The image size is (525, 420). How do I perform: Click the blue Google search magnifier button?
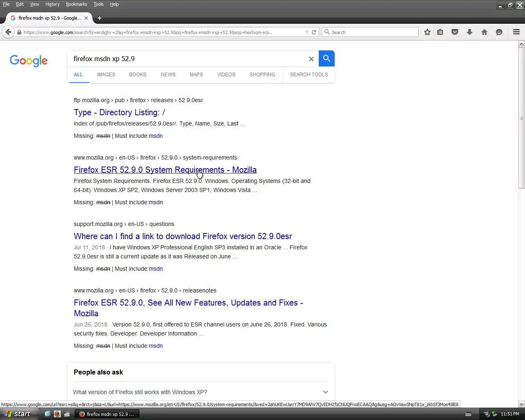[x=326, y=59]
